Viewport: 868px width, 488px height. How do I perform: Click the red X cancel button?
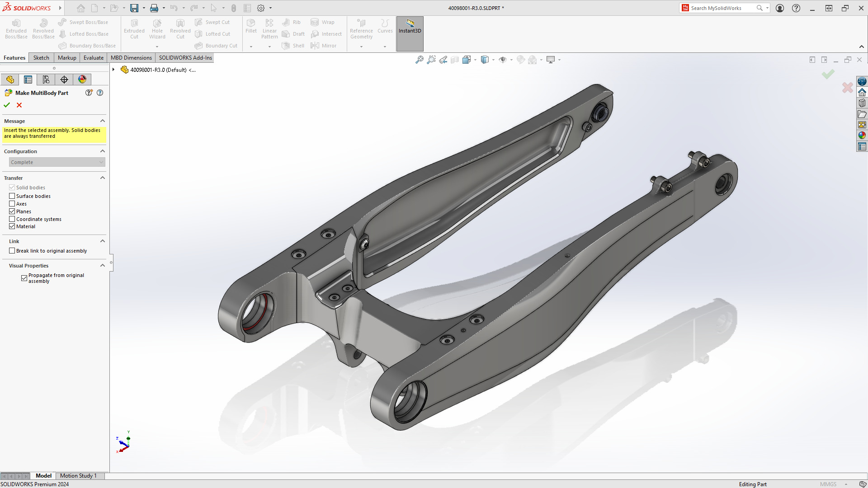pos(19,105)
